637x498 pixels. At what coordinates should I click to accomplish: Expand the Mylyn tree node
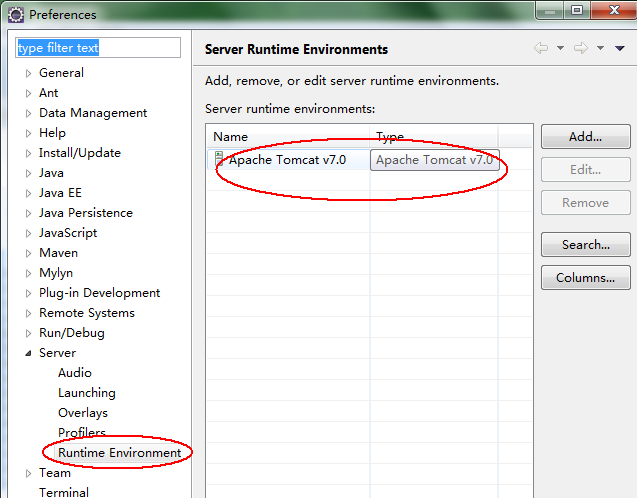tap(28, 273)
